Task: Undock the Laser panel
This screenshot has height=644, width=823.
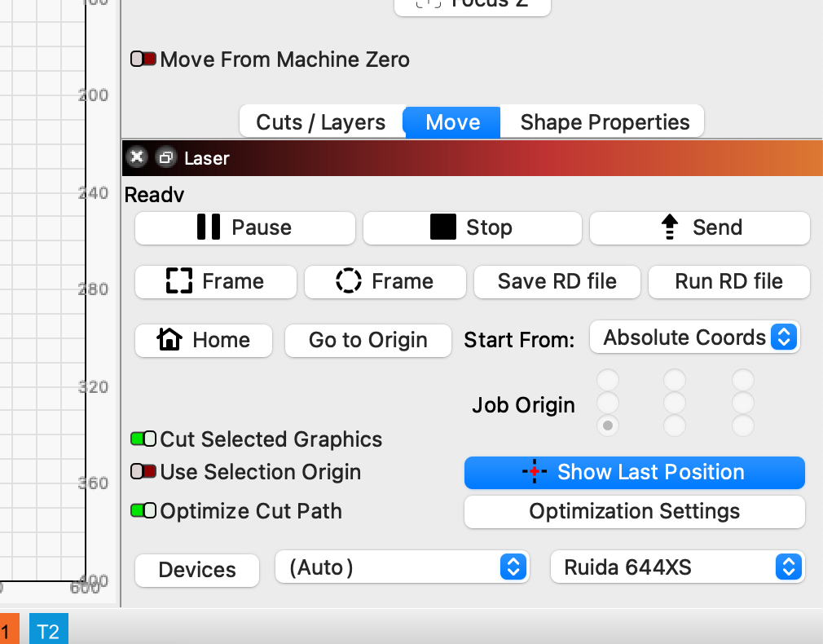Action: [165, 157]
